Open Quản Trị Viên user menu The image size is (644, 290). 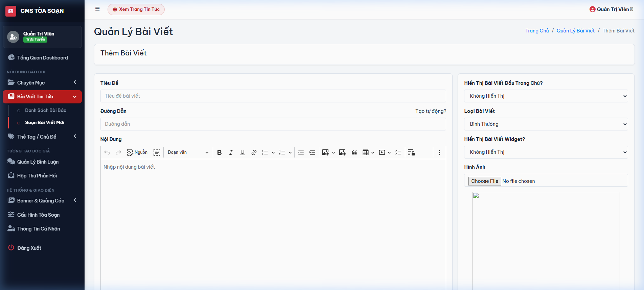pos(612,9)
